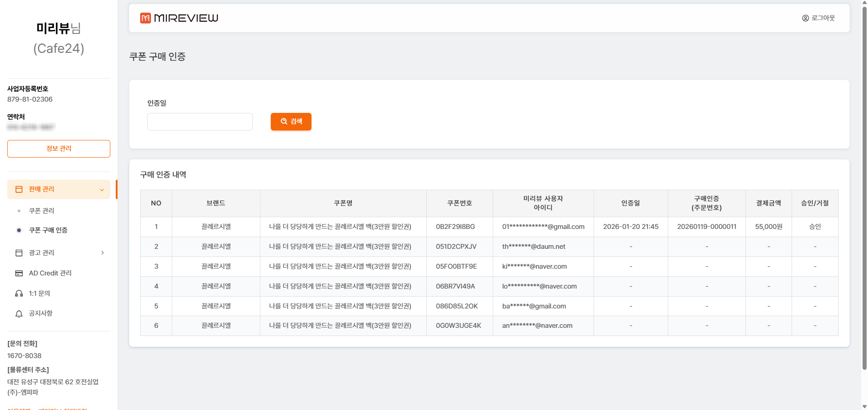Click the 인증일 date input field
The height and width of the screenshot is (410, 868).
tap(200, 121)
